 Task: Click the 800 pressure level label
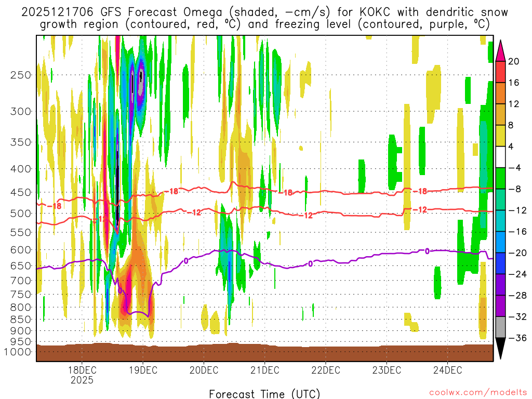point(21,308)
